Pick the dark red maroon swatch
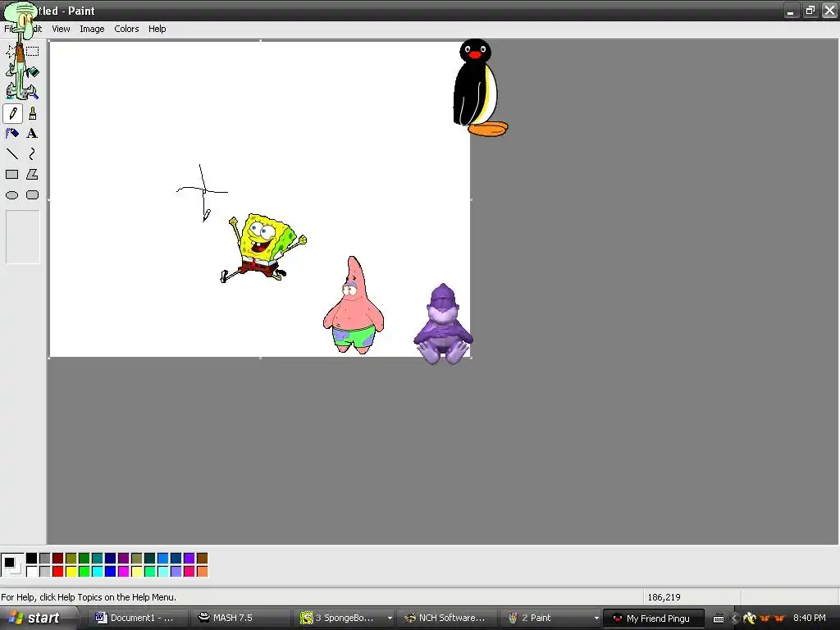840x630 pixels. tap(58, 559)
